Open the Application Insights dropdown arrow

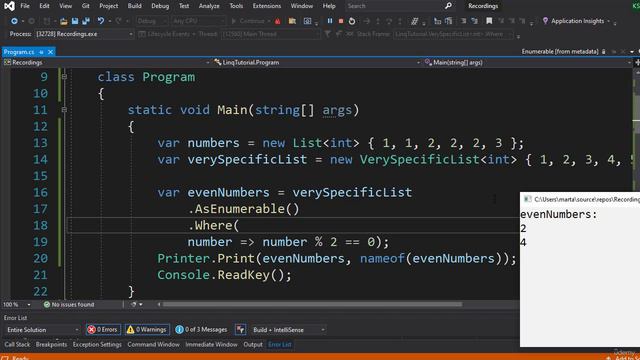[608, 21]
